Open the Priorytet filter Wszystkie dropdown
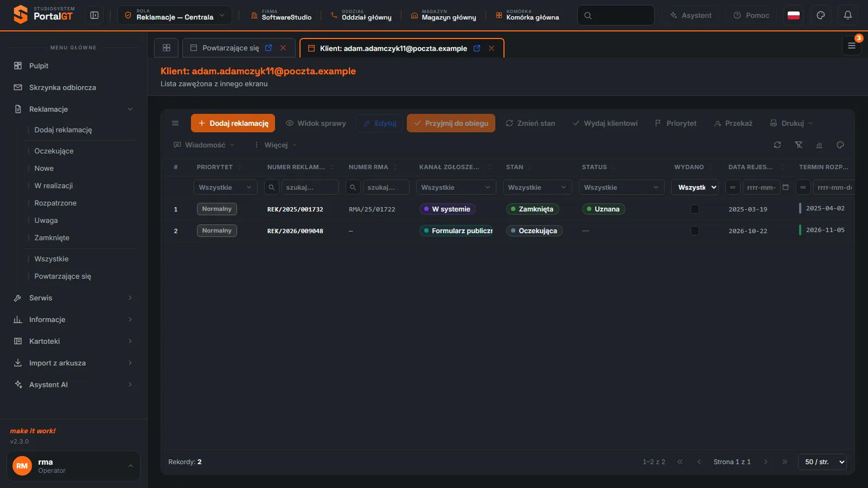 click(226, 187)
